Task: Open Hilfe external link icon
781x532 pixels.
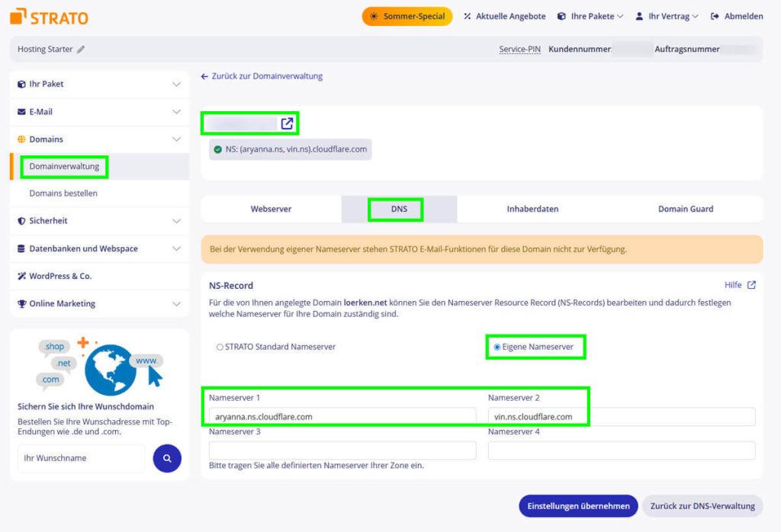Action: [751, 285]
